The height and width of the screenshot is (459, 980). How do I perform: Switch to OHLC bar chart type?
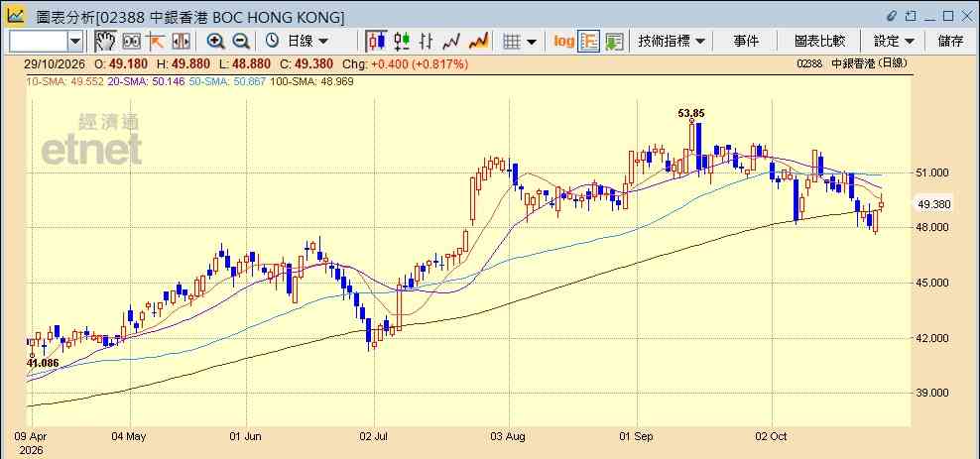coord(427,42)
